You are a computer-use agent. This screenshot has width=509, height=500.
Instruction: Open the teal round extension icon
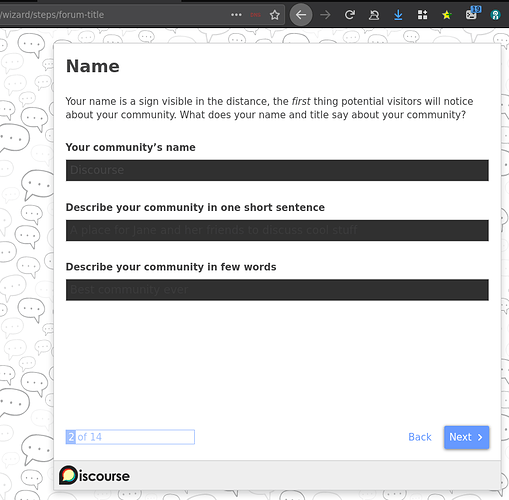[495, 15]
